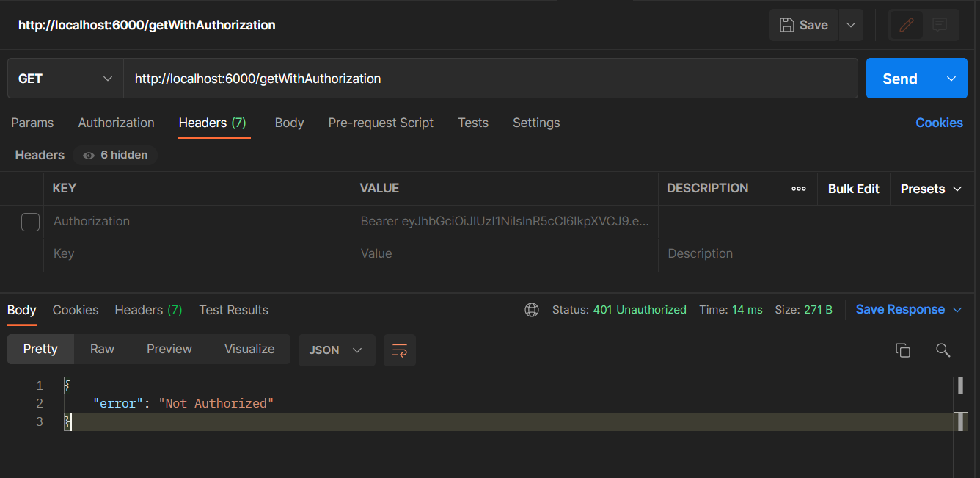The image size is (980, 478).
Task: Go to the Pre-request Script tab
Action: 381,123
